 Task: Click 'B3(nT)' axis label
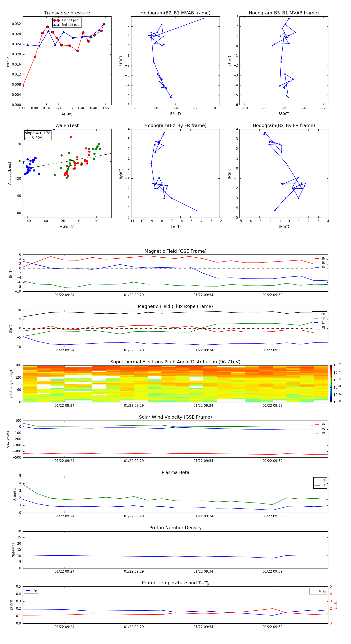(x=284, y=114)
